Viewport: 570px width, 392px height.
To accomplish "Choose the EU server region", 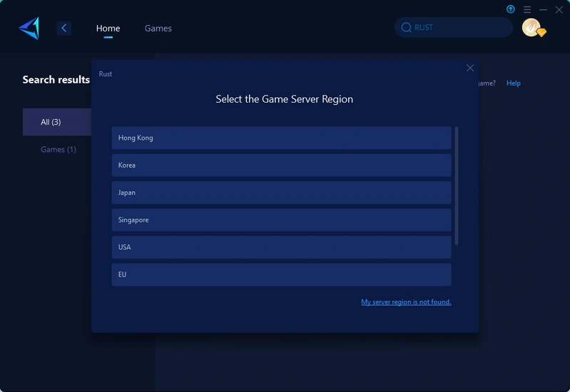I will pos(281,274).
